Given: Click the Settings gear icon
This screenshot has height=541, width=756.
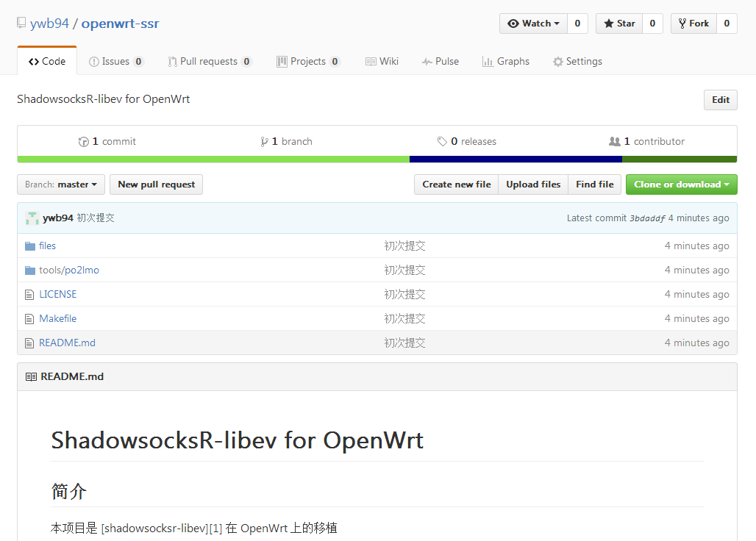Looking at the screenshot, I should pyautogui.click(x=558, y=62).
